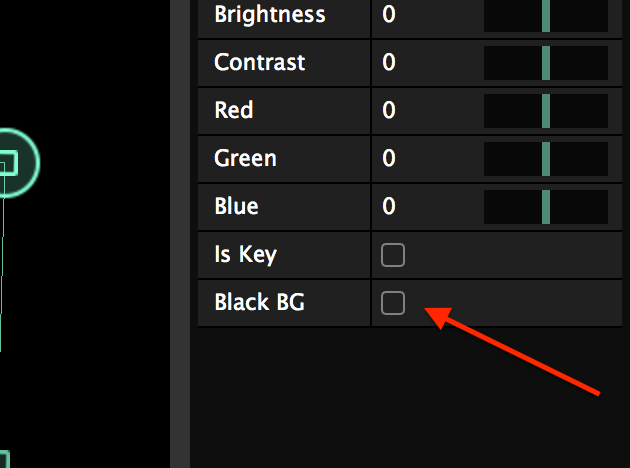Click the Red parameter label
The image size is (630, 468).
[234, 110]
